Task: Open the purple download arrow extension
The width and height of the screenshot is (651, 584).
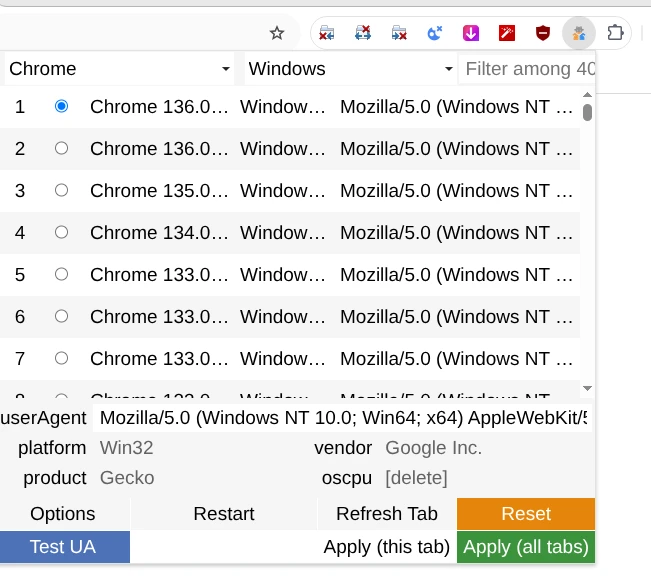Action: (471, 33)
